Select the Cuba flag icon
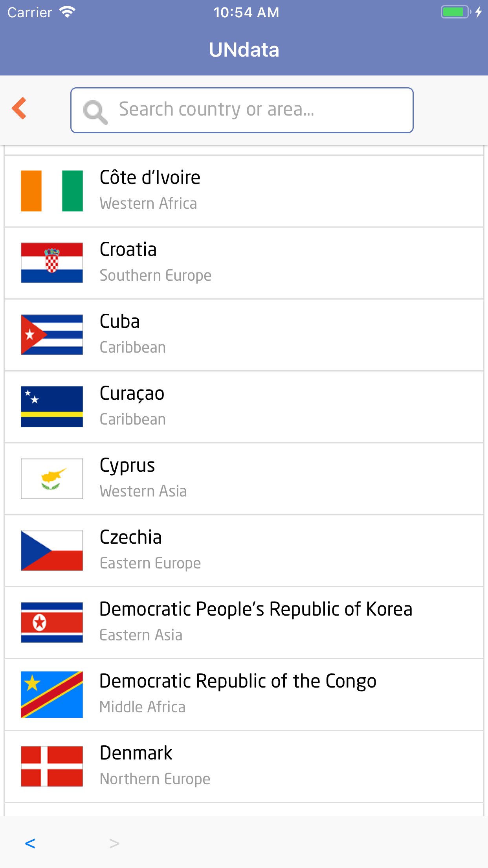 pyautogui.click(x=52, y=335)
